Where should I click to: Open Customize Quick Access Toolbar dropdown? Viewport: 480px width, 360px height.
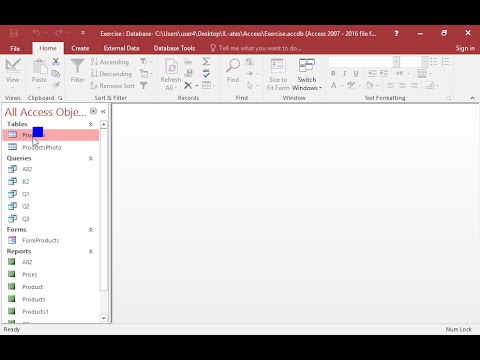[83, 33]
